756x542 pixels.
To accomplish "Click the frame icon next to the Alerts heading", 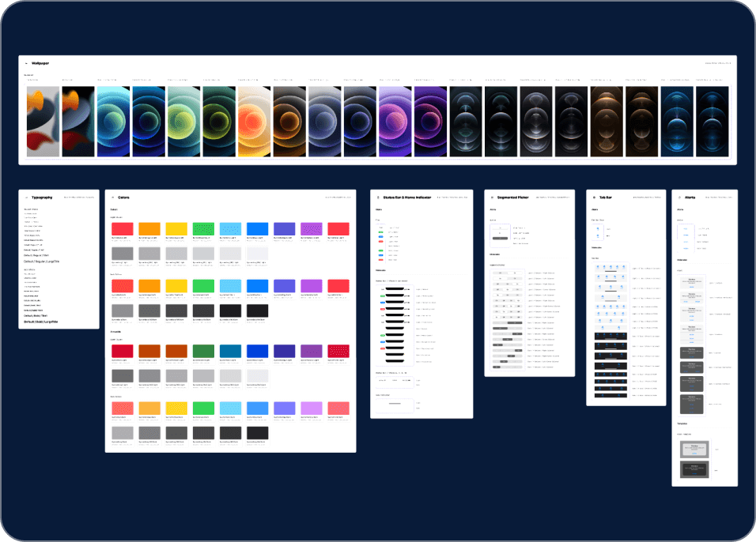I will coord(678,197).
